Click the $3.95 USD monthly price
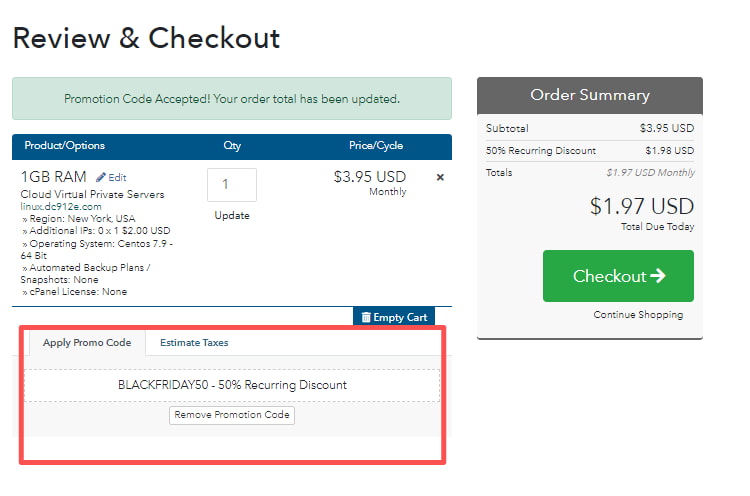 (370, 177)
